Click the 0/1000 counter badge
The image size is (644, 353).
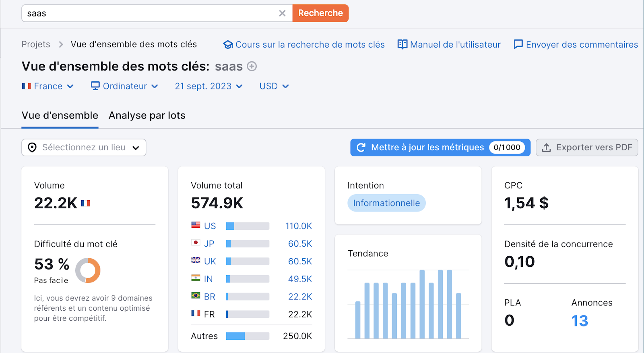coord(507,147)
